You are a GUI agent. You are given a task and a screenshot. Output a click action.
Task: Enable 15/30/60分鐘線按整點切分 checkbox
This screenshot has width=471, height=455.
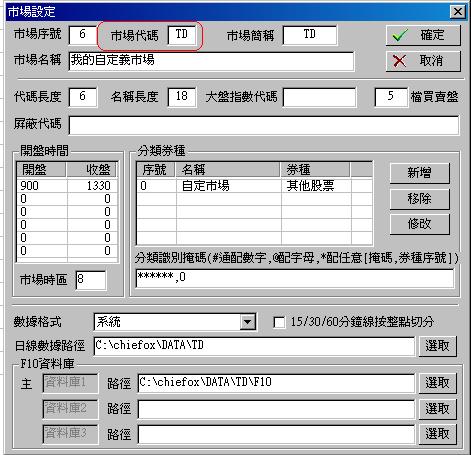click(x=279, y=322)
